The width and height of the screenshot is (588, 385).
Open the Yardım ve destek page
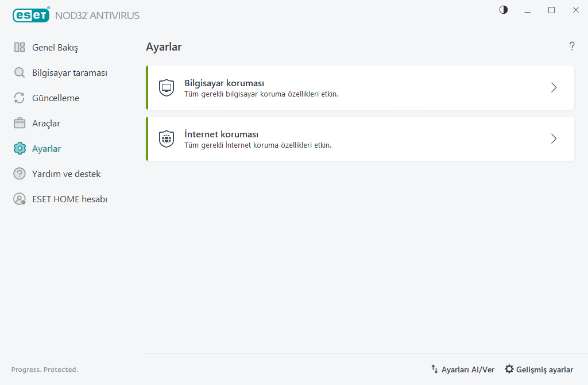coord(66,174)
